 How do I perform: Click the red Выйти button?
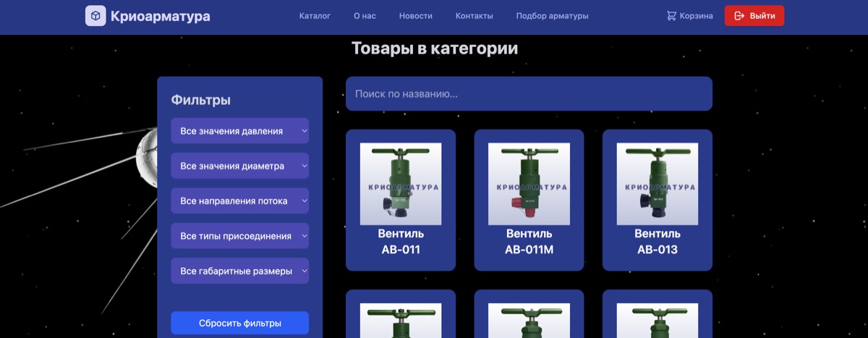754,16
